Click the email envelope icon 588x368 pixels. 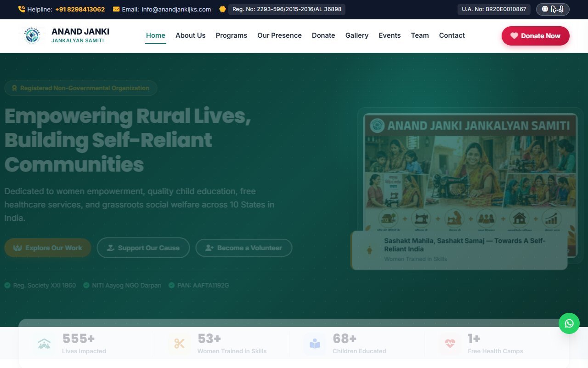coord(116,9)
